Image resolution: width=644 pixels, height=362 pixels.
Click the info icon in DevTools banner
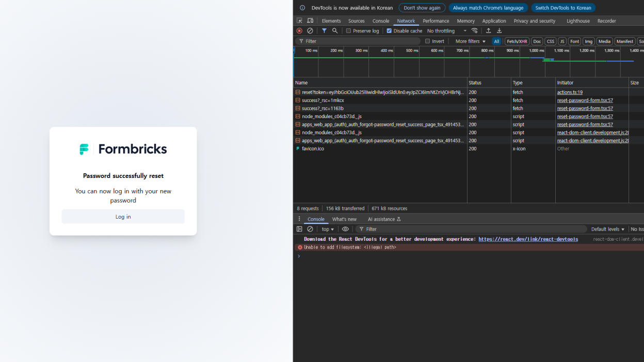pyautogui.click(x=302, y=8)
